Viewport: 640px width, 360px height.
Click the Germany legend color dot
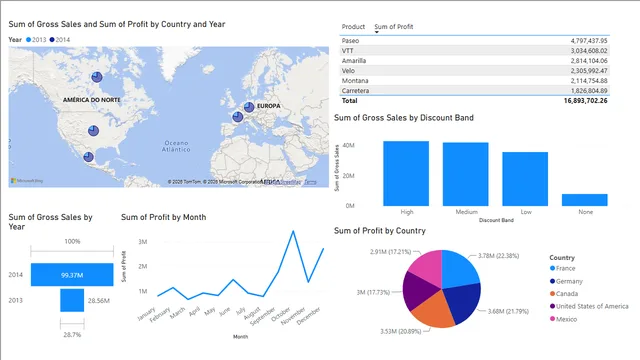tap(552, 281)
